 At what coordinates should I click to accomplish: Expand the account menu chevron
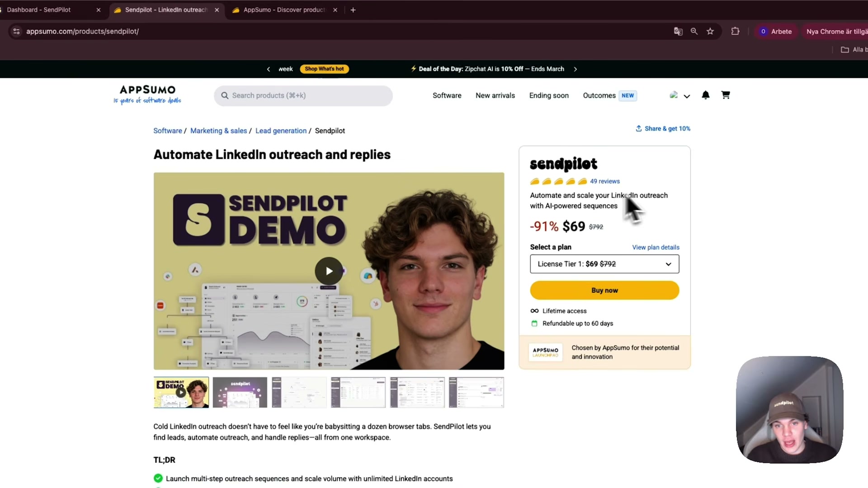pos(687,96)
